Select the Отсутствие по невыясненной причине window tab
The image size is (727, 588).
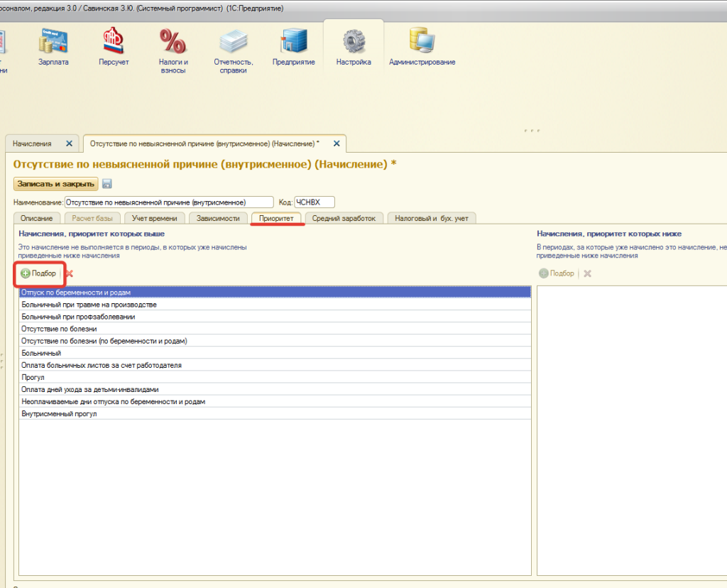click(x=204, y=143)
